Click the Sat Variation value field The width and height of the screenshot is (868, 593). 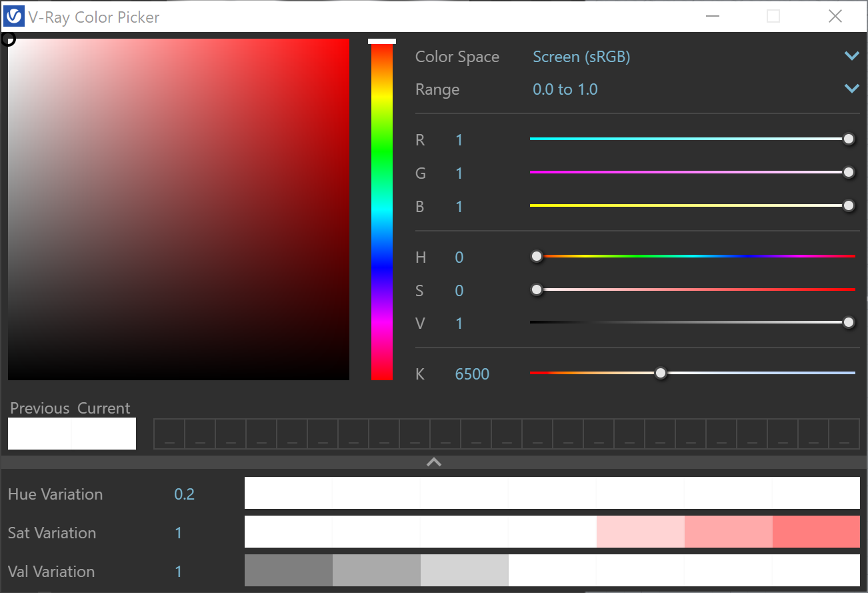179,533
